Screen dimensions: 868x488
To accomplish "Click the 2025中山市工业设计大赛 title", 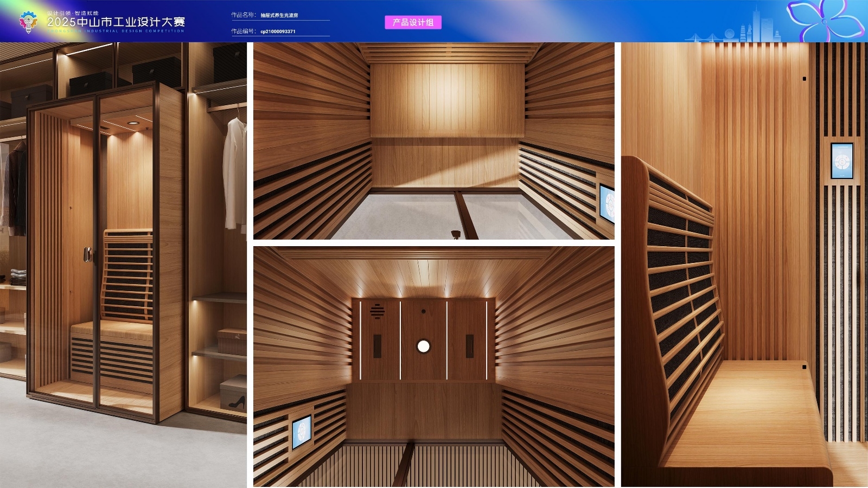I will [x=116, y=22].
